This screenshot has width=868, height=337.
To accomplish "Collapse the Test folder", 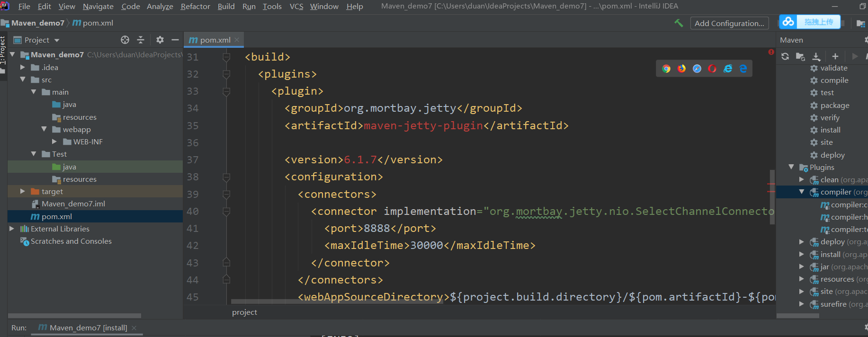I will point(33,154).
